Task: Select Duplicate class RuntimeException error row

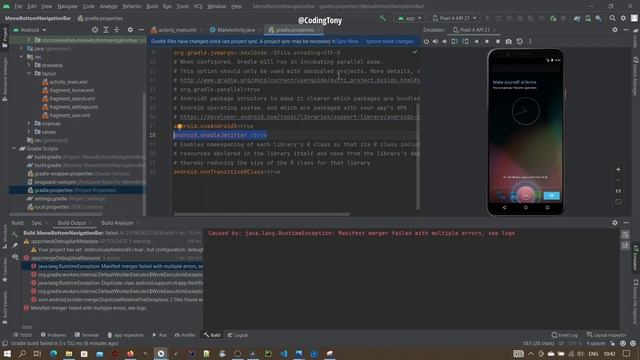Action: (117, 283)
